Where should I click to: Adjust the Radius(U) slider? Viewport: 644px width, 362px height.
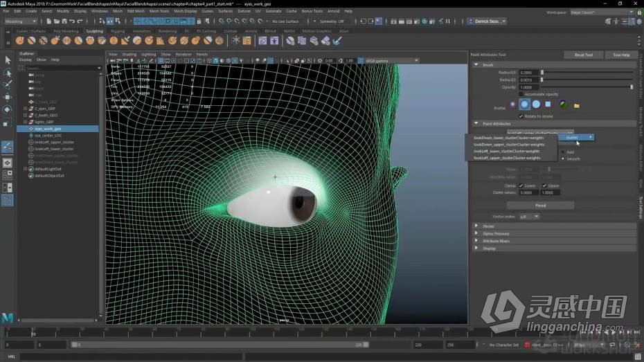542,72
